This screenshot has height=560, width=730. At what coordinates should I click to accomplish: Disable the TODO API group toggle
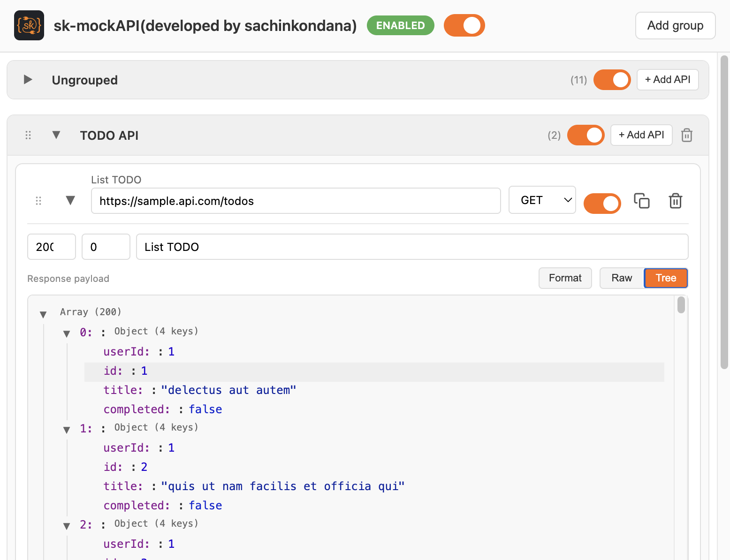click(586, 135)
